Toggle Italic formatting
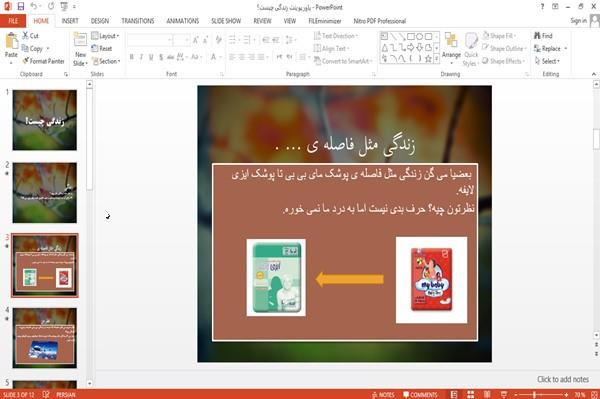 point(141,57)
